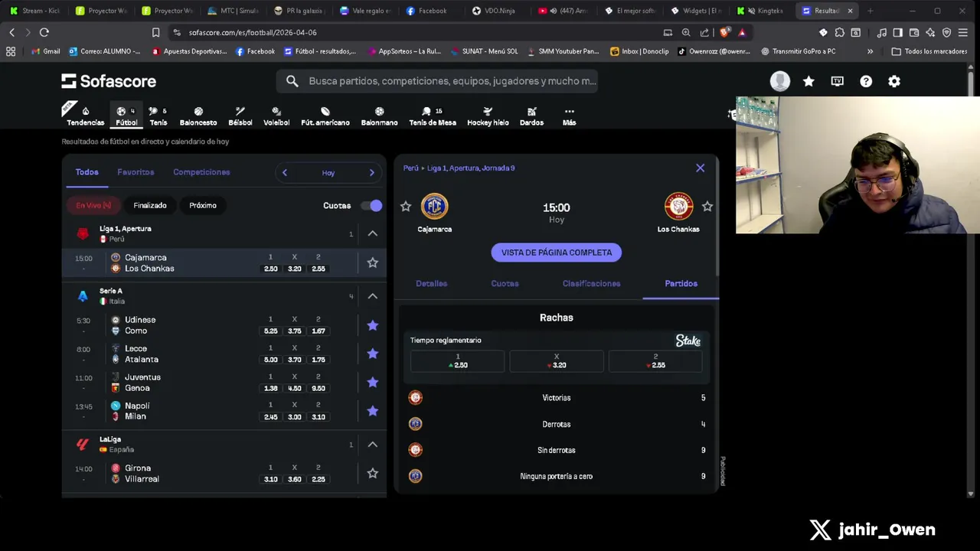
Task: Open the Balonmano sport category
Action: click(379, 116)
